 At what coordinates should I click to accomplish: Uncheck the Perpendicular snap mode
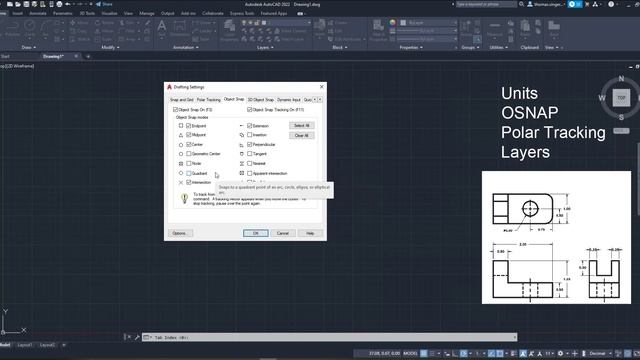point(249,144)
